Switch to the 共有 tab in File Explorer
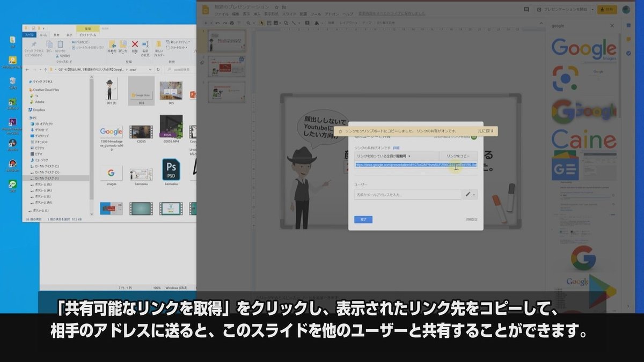Image resolution: width=644 pixels, height=362 pixels. coord(57,35)
